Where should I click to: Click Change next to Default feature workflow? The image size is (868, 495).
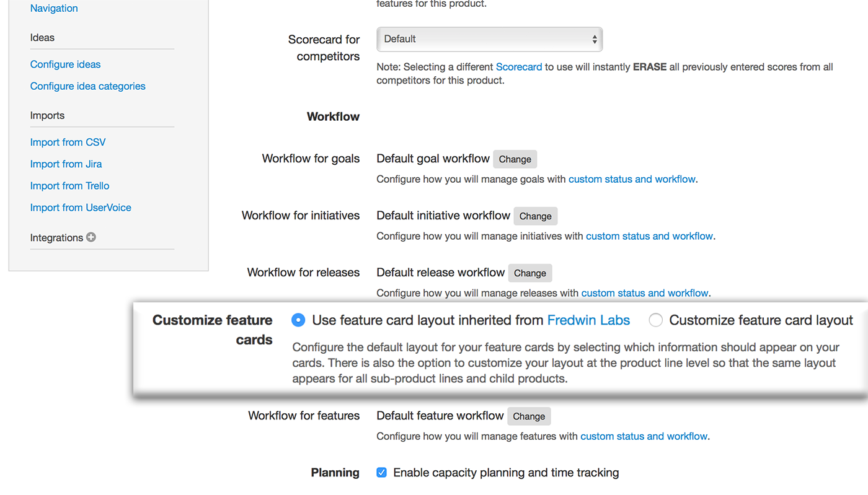click(529, 416)
